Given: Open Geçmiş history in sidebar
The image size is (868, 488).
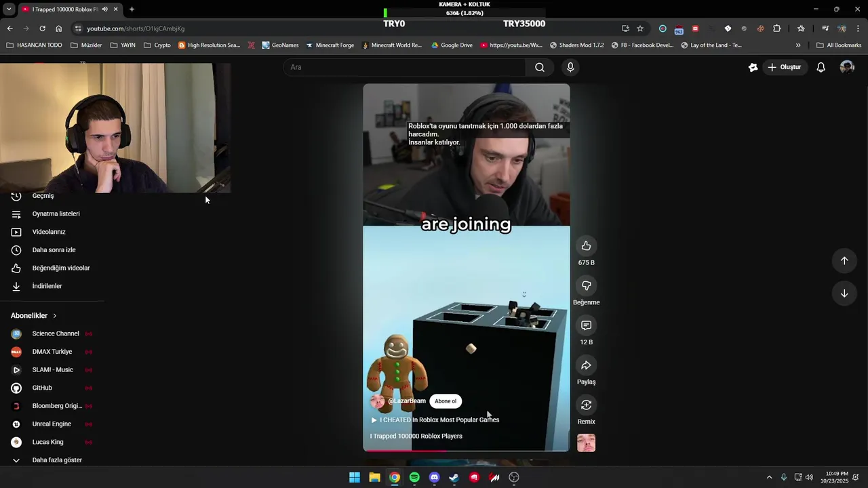Looking at the screenshot, I should pos(43,196).
